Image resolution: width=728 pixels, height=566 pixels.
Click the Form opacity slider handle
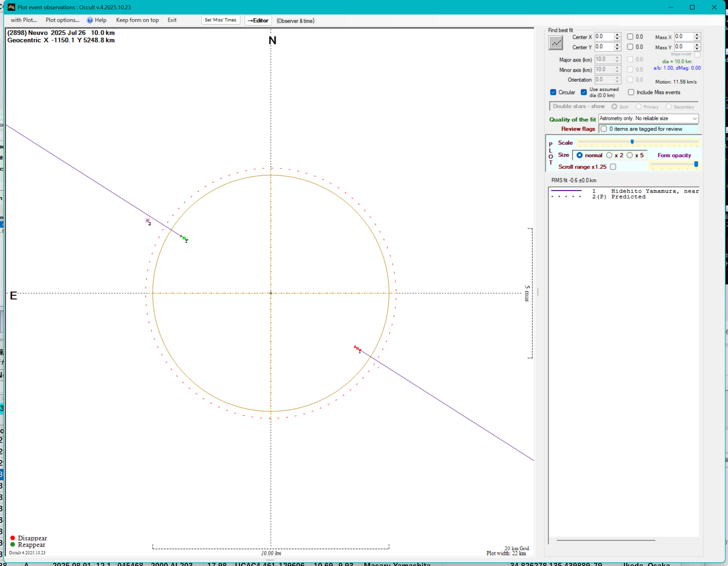click(x=696, y=164)
